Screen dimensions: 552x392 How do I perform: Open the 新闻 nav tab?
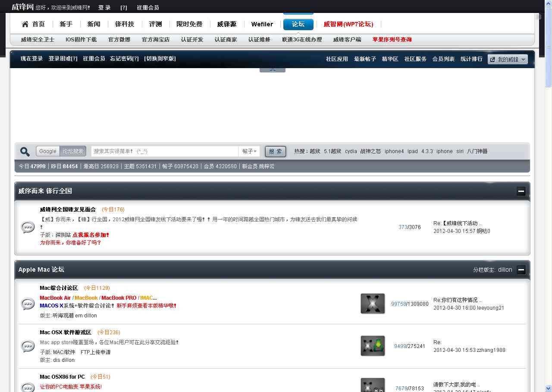tap(94, 24)
